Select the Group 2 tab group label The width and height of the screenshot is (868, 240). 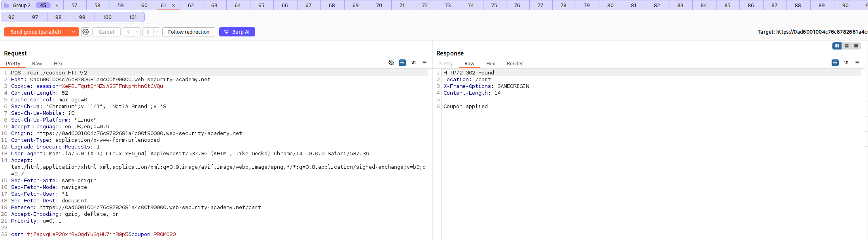point(21,5)
